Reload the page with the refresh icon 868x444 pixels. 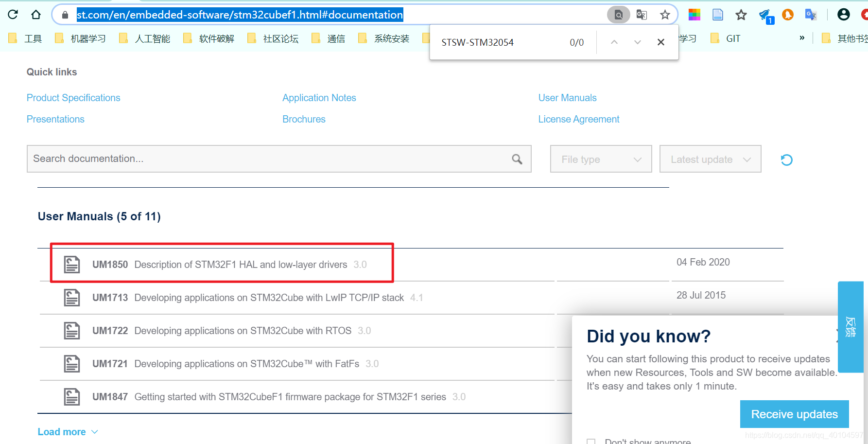(13, 15)
